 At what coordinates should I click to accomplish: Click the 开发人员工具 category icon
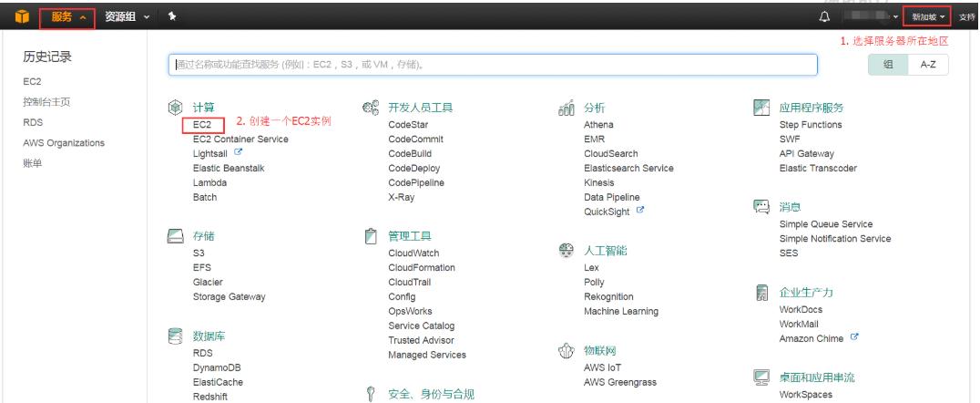point(371,108)
